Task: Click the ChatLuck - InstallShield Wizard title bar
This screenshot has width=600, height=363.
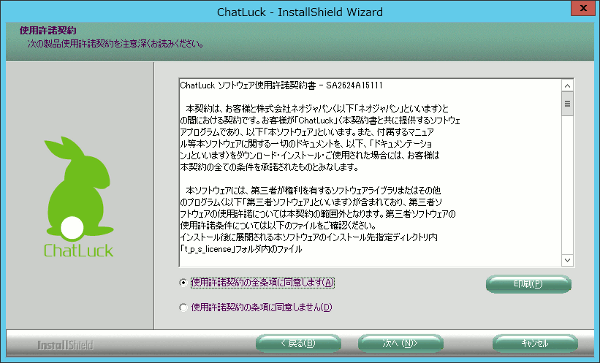Action: pos(300,11)
